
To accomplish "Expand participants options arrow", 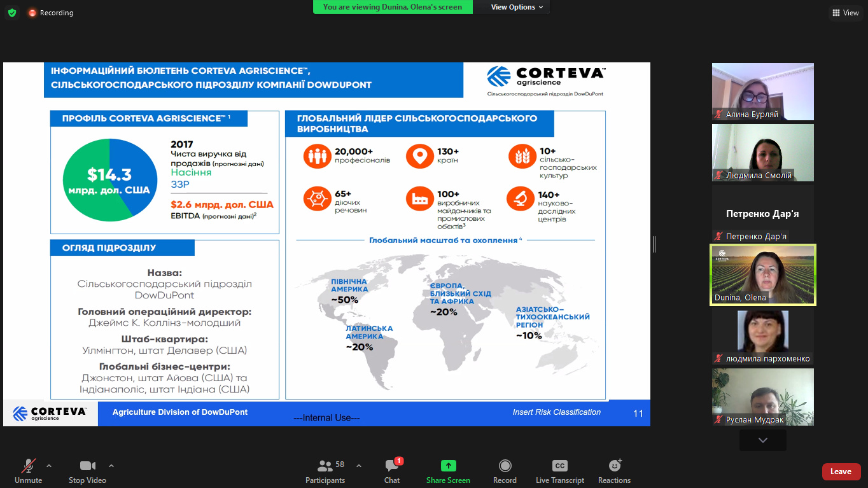I will (x=358, y=466).
